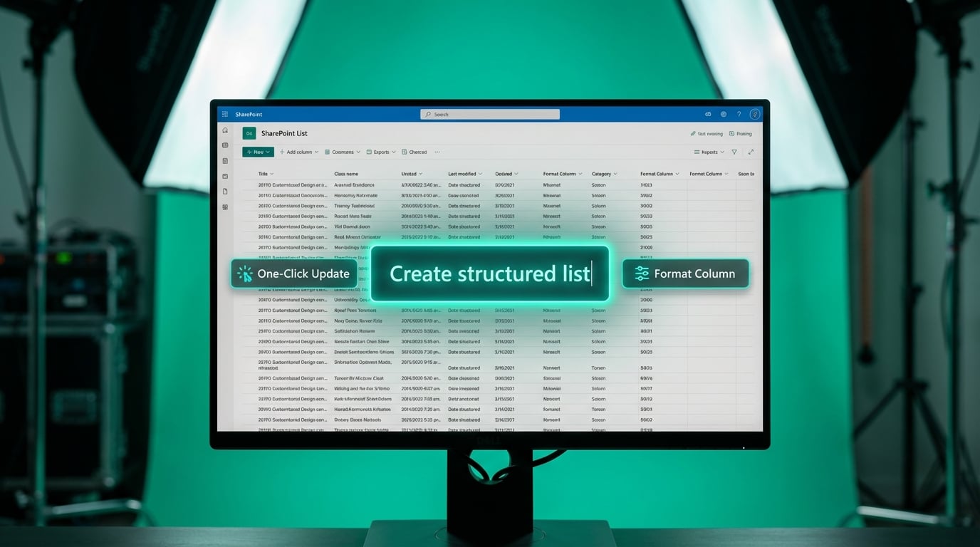Click the expand to full screen icon
Viewport: 980px width, 547px height.
tap(751, 152)
